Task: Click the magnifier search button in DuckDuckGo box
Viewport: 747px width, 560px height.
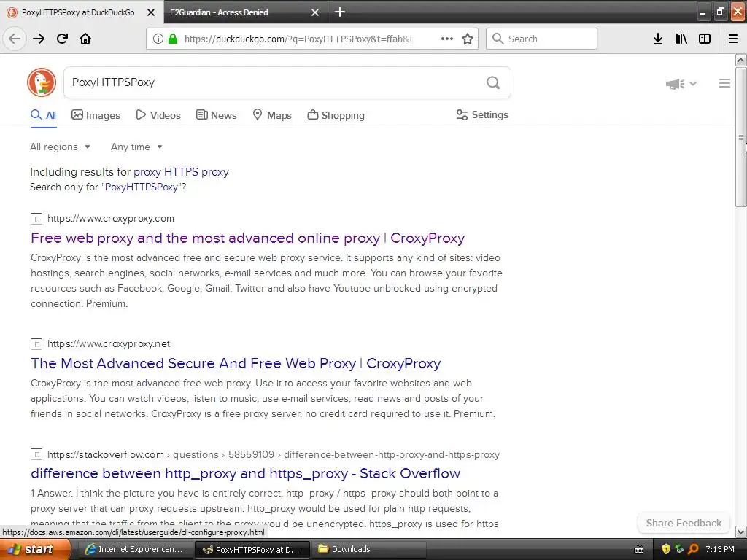Action: click(493, 83)
